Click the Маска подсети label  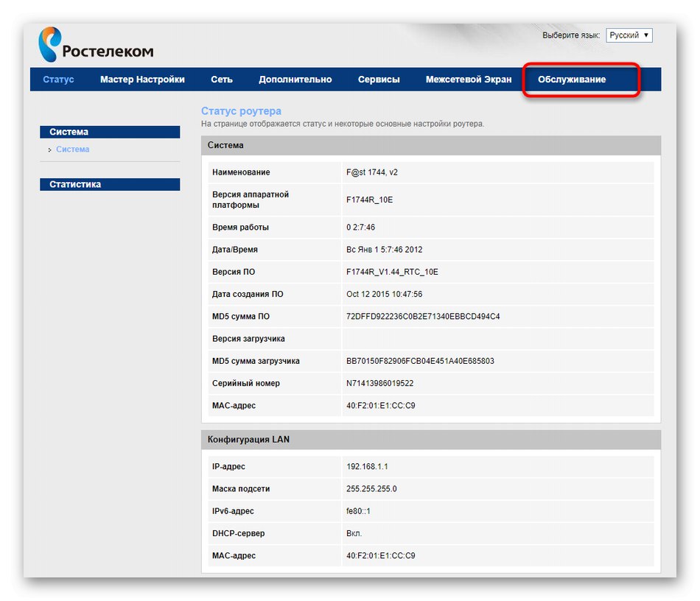pyautogui.click(x=241, y=489)
